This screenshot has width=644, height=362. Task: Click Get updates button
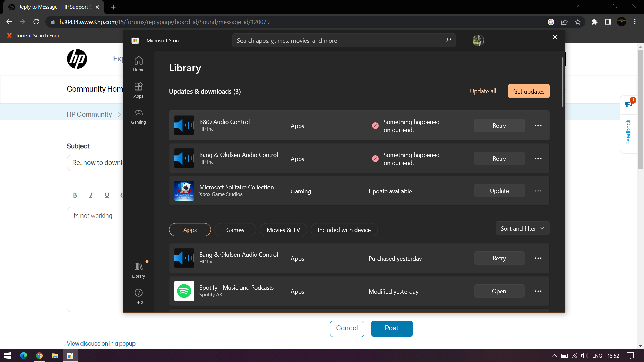[529, 91]
